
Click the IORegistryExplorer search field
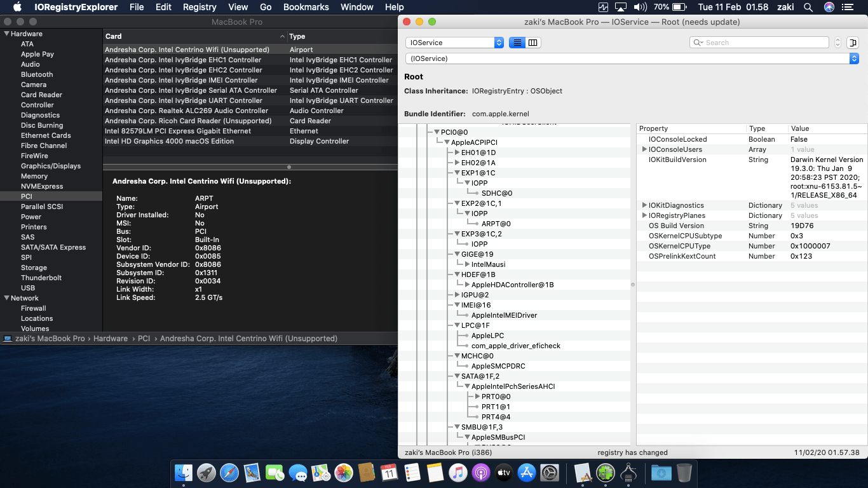[x=759, y=43]
